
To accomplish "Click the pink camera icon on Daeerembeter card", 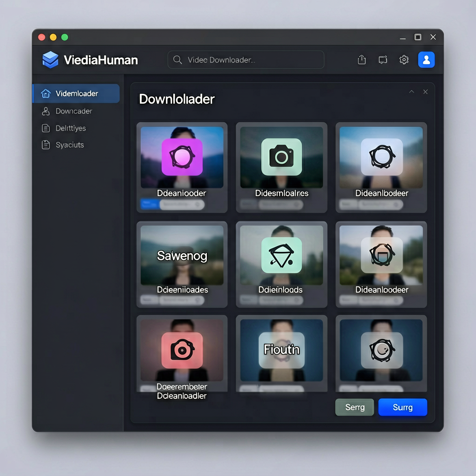I will click(x=182, y=350).
